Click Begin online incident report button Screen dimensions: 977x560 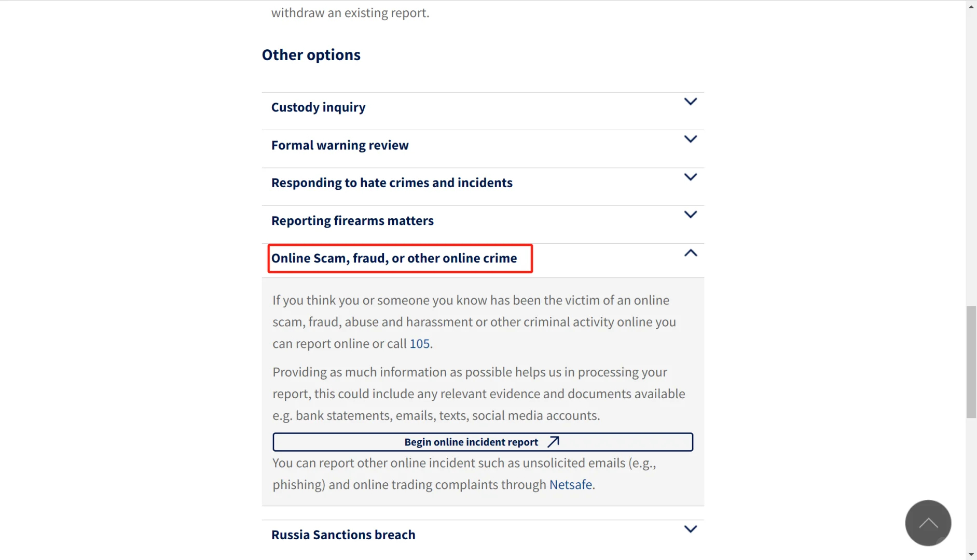[471, 442]
